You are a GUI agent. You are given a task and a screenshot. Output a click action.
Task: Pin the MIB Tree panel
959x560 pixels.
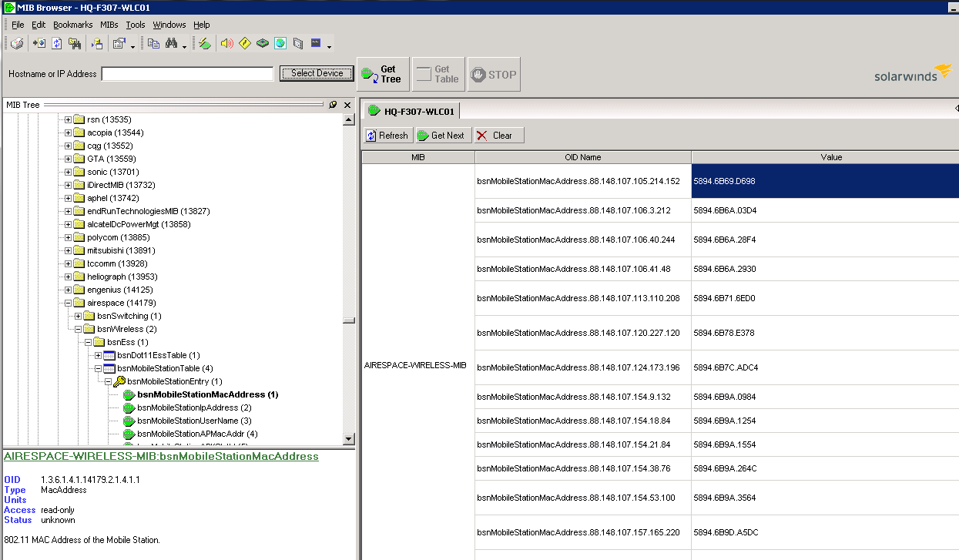[333, 105]
